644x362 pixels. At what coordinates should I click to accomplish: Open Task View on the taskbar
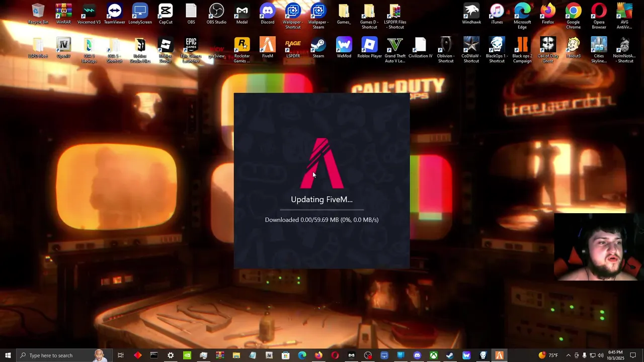pyautogui.click(x=121, y=355)
